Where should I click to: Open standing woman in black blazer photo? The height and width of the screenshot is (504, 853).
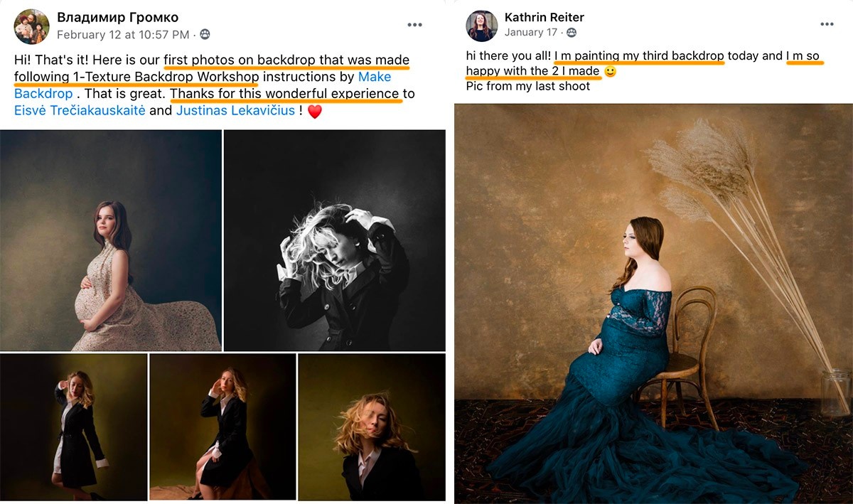point(73,427)
